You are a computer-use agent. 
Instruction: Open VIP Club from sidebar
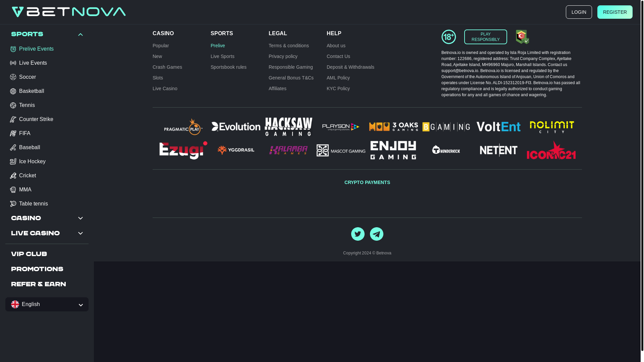coord(29,254)
